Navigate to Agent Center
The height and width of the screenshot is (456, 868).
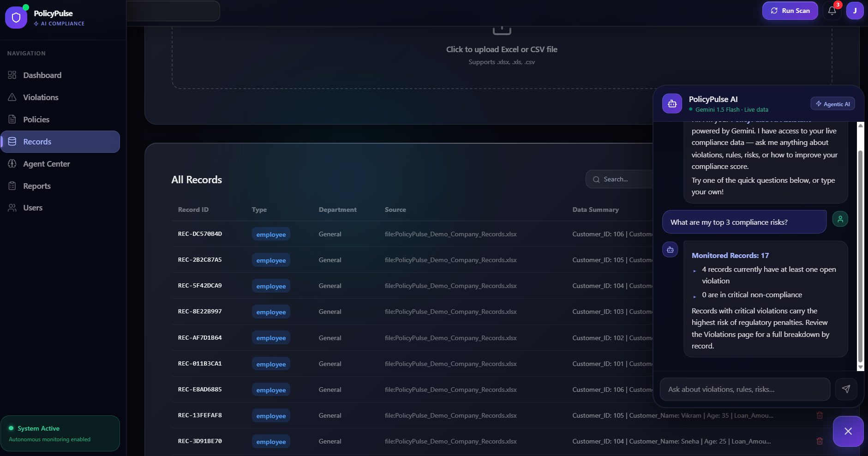[60, 164]
